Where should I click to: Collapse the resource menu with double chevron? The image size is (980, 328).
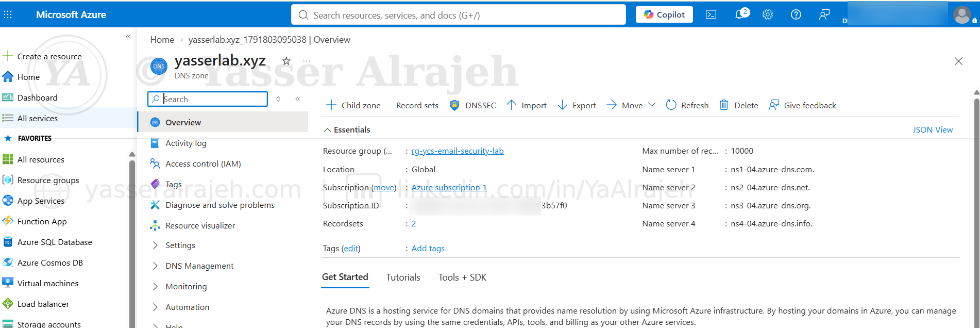click(x=298, y=99)
